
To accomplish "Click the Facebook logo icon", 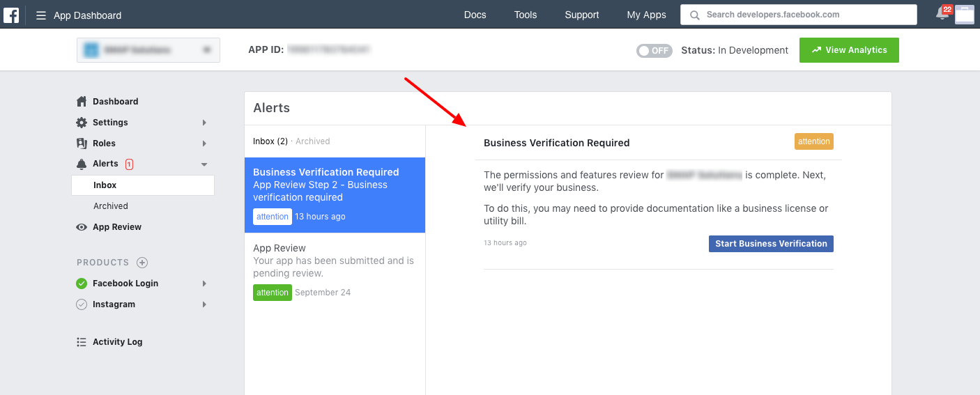I will [11, 15].
